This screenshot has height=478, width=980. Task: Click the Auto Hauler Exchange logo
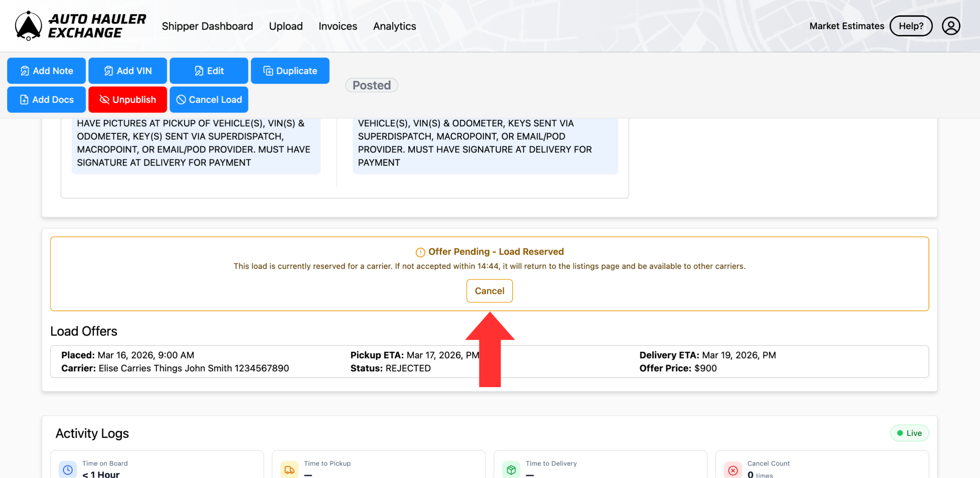pyautogui.click(x=80, y=26)
